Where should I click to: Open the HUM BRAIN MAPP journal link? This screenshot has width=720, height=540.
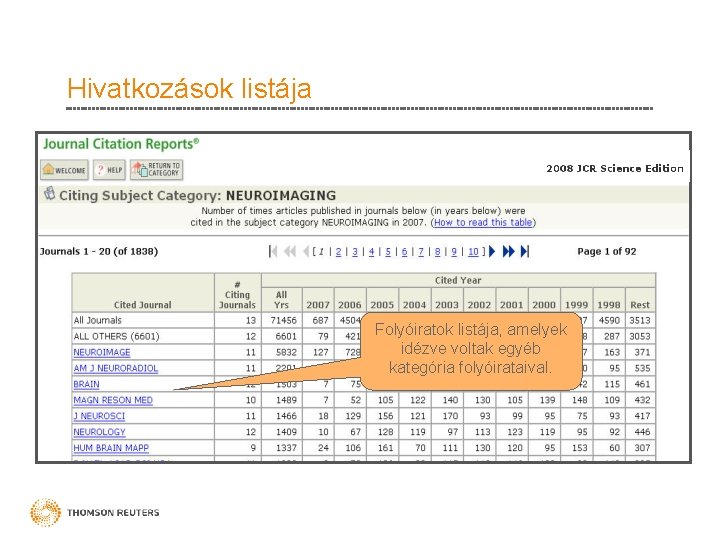click(x=111, y=448)
